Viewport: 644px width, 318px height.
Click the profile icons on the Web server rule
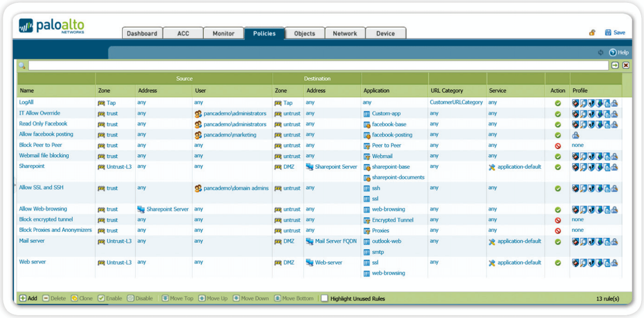(595, 263)
